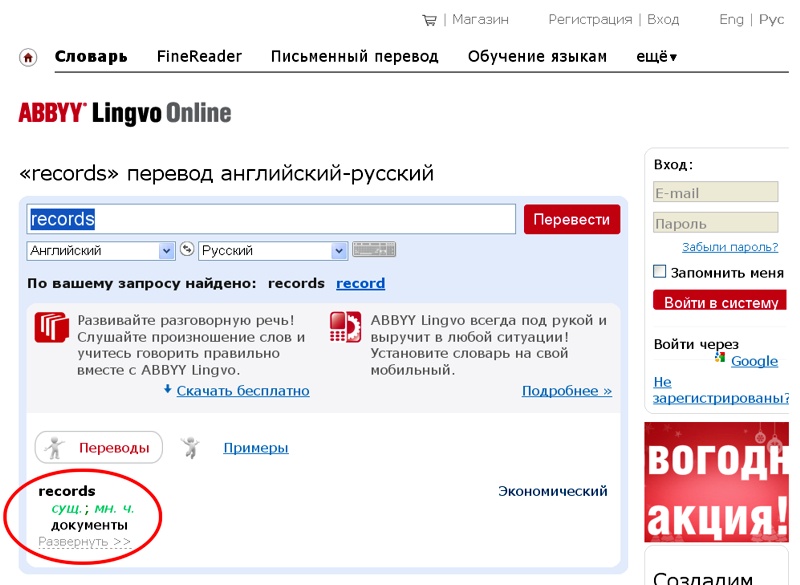The image size is (800, 585).
Task: Click the shopping cart icon
Action: (430, 20)
